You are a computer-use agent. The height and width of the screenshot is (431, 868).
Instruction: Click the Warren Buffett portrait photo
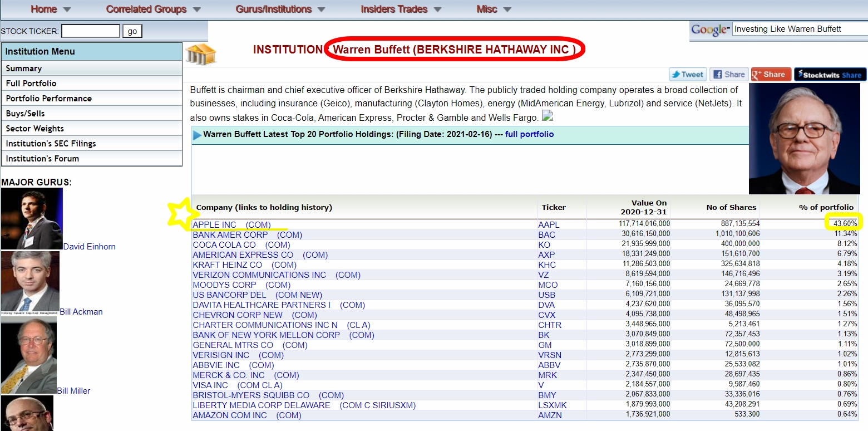(804, 139)
